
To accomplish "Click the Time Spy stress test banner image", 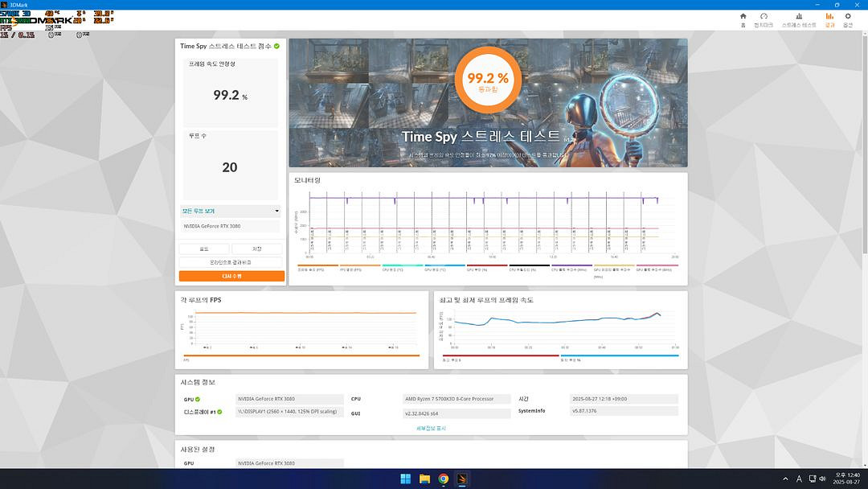I will coord(489,102).
